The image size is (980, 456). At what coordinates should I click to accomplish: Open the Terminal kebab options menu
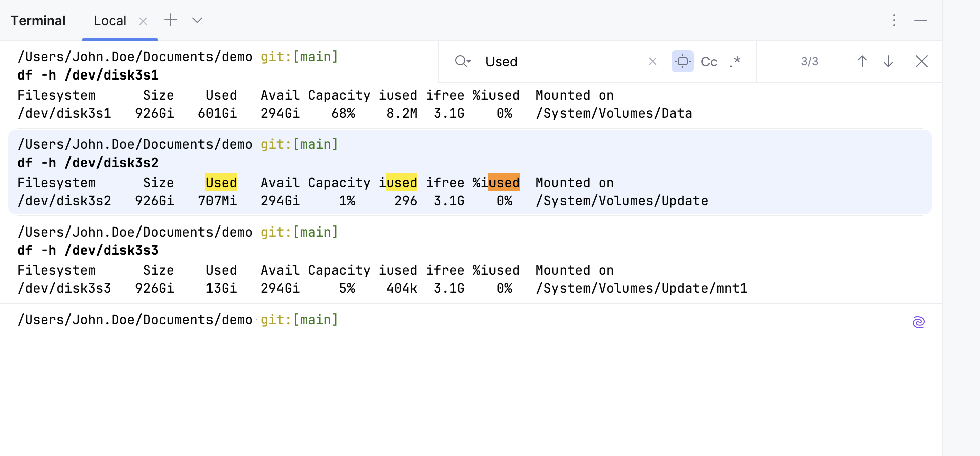coord(894,20)
